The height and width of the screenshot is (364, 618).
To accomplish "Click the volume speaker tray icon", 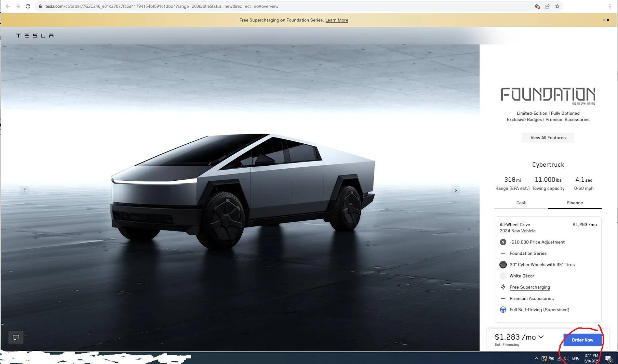I will coord(566,358).
